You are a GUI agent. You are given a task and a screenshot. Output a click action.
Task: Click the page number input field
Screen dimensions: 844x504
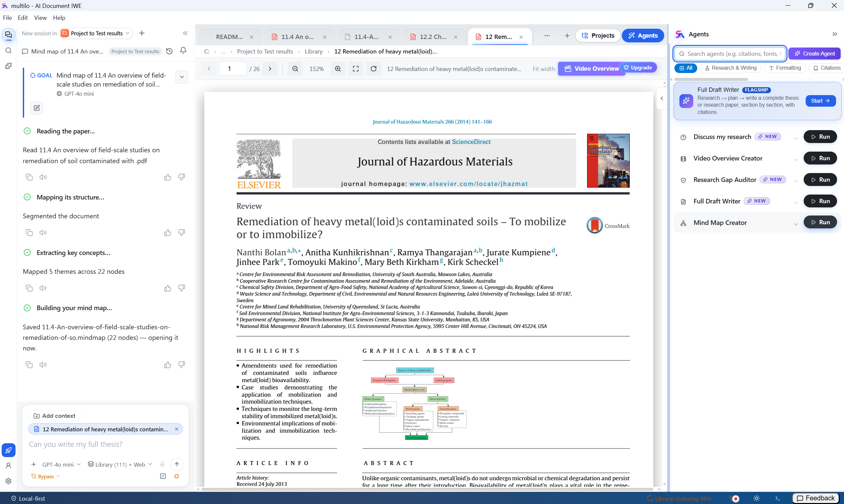pos(233,69)
